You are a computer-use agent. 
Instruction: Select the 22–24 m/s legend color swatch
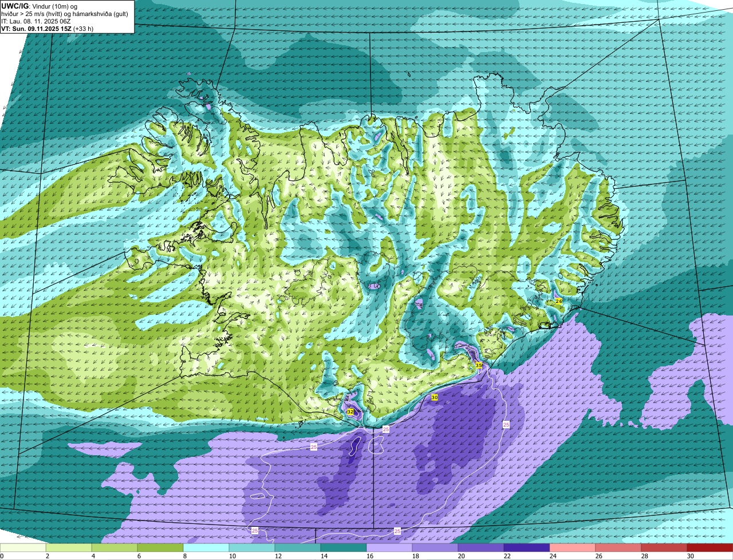(x=527, y=548)
